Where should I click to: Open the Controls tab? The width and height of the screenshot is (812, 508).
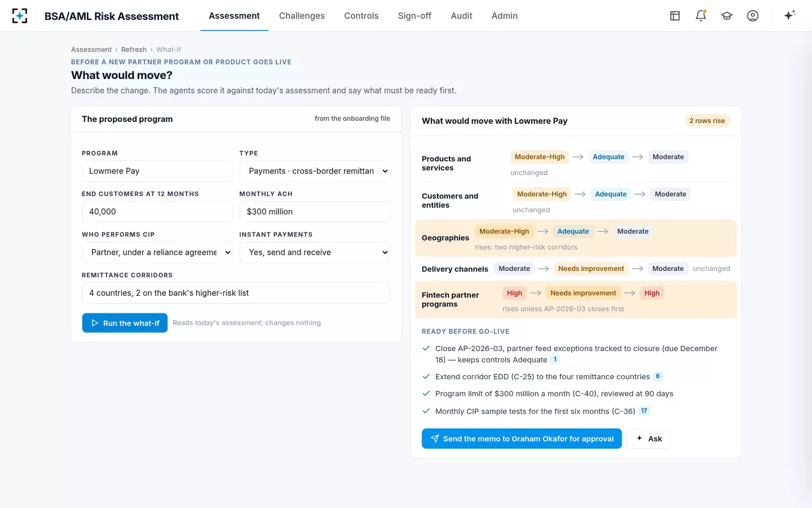coord(361,16)
